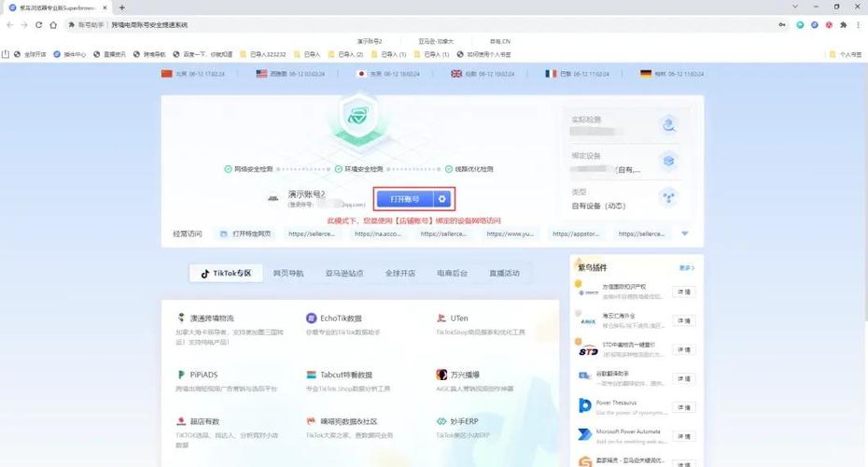
Task: Click the nodes icon in 类型 card
Action: click(x=668, y=197)
